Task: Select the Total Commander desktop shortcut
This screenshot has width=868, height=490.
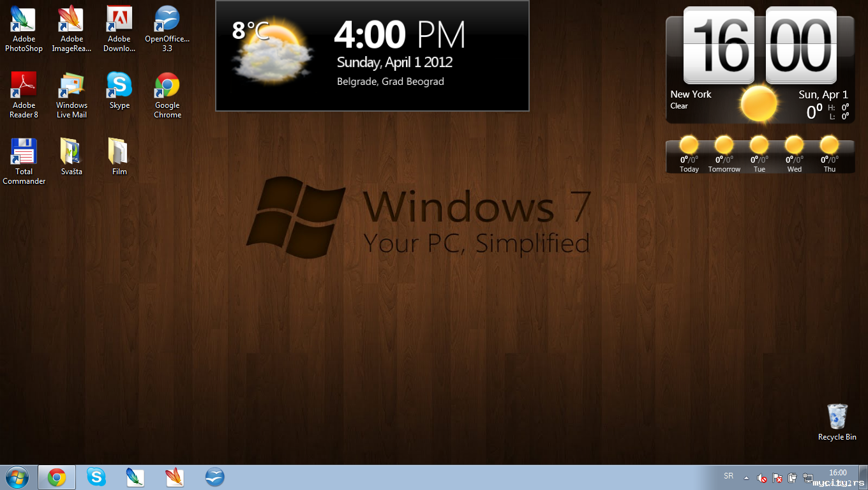Action: coord(24,162)
